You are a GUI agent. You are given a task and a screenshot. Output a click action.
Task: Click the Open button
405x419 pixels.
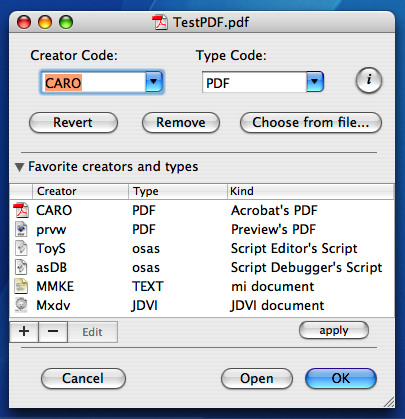[x=257, y=378]
